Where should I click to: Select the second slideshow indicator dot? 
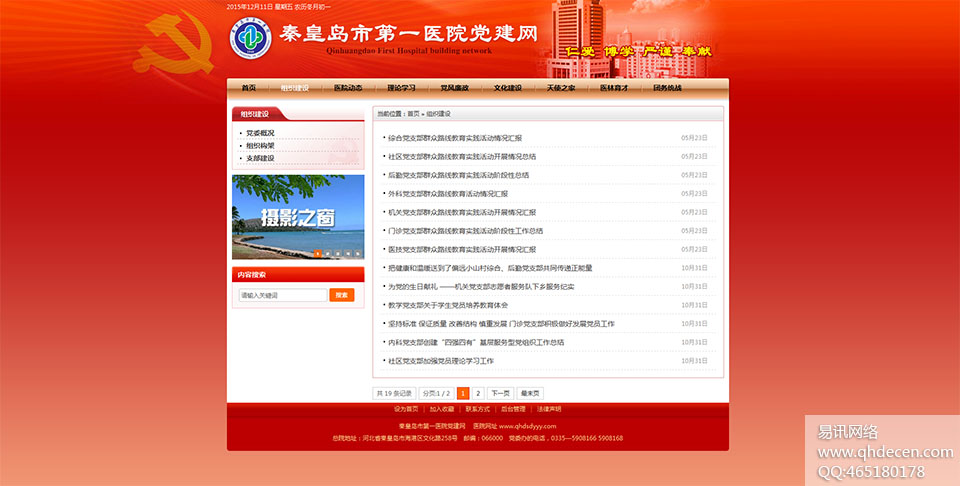pos(328,253)
